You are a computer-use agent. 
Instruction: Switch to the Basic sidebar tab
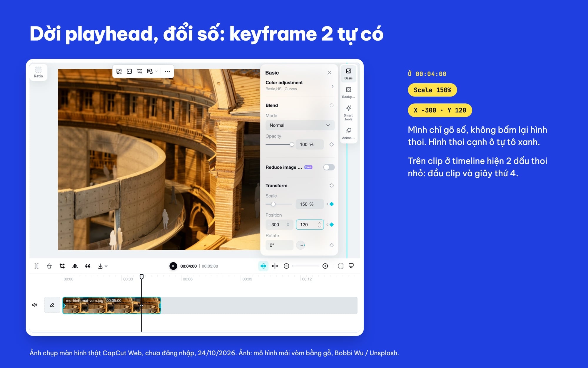coord(348,74)
